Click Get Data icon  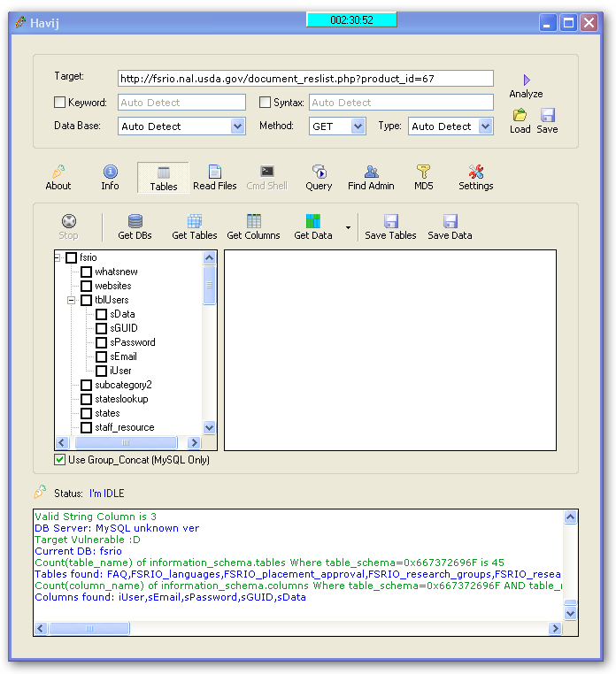coord(313,221)
